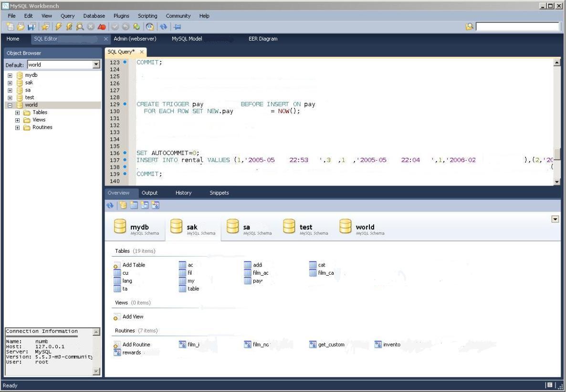This screenshot has height=392, width=566.
Task: Switch to the Home tab
Action: tap(13, 39)
